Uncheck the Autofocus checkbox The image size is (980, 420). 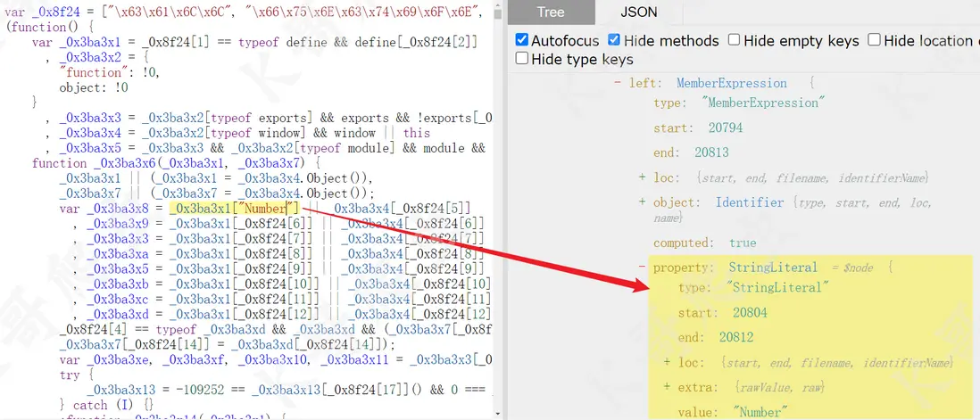[x=522, y=40]
